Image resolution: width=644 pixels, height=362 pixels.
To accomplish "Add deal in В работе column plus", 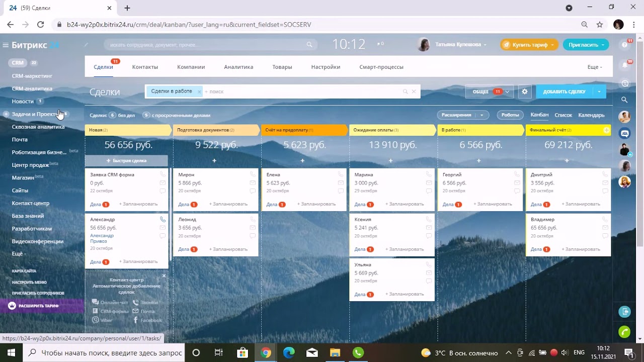I will point(478,161).
